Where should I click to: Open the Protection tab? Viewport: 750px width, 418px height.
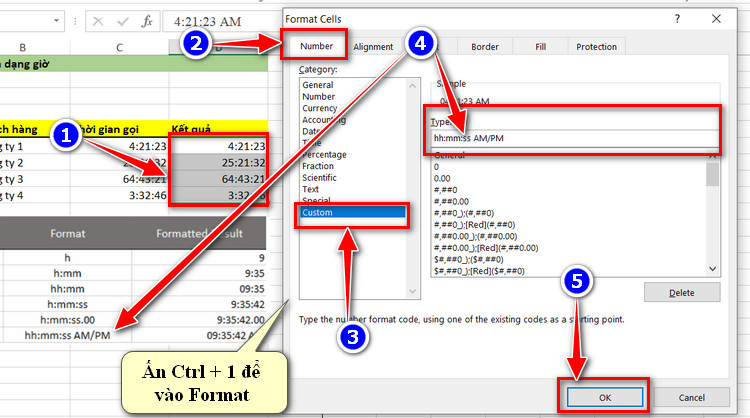pyautogui.click(x=596, y=47)
